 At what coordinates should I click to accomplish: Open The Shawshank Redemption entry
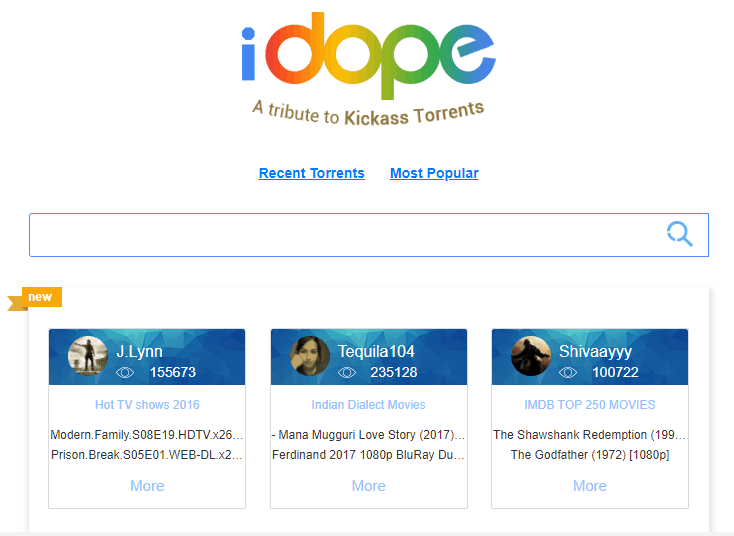[590, 435]
